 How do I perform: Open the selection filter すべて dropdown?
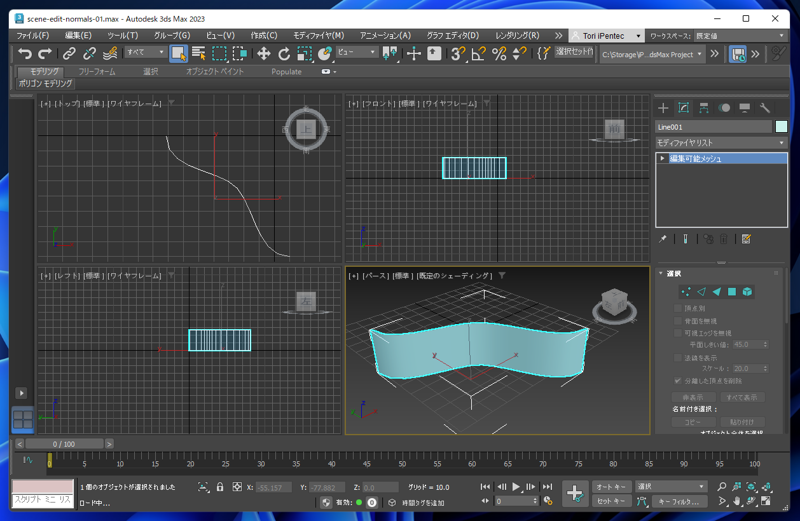click(145, 52)
